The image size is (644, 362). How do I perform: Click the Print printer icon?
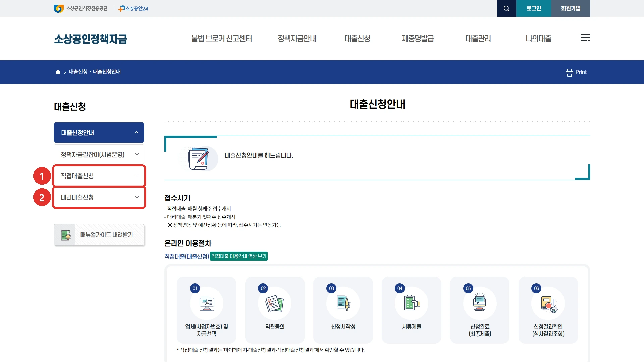tap(569, 73)
